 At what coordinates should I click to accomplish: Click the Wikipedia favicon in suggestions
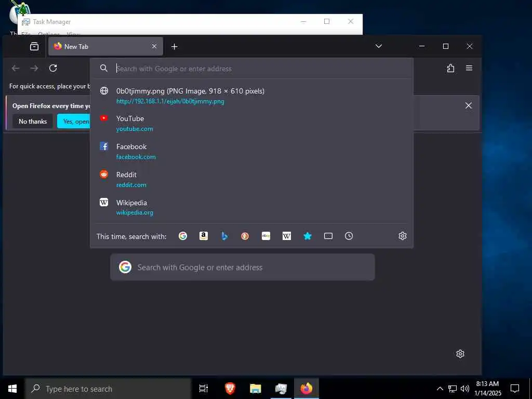click(104, 202)
